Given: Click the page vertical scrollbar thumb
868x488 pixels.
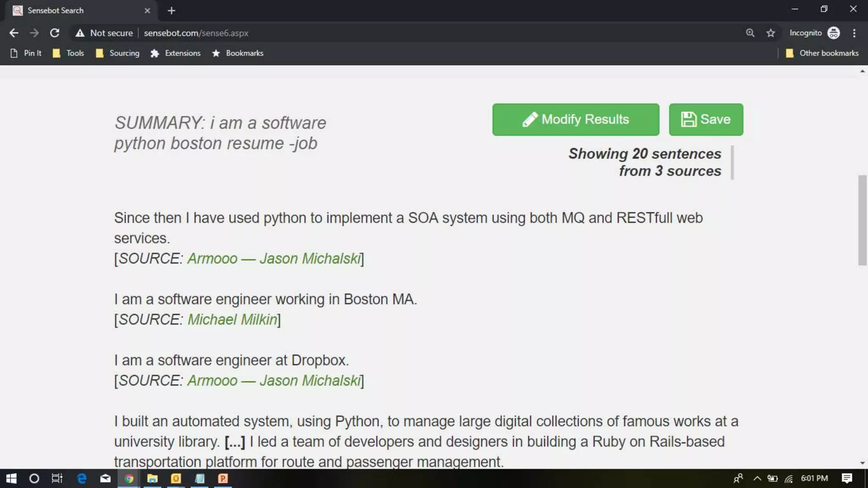Looking at the screenshot, I should pyautogui.click(x=862, y=220).
